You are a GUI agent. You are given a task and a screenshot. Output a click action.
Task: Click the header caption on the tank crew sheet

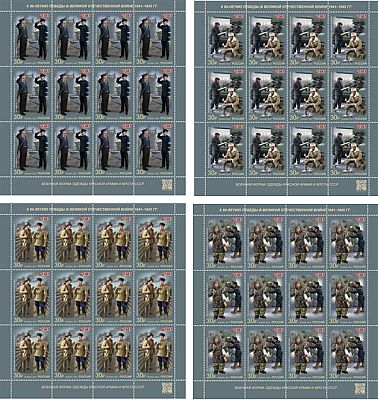(x=287, y=6)
